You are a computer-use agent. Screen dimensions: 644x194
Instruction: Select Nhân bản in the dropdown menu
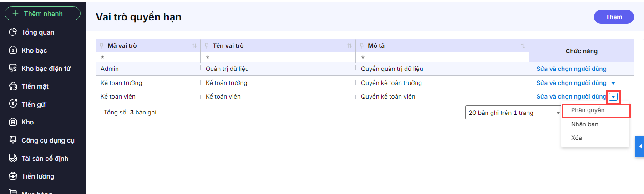(x=584, y=124)
